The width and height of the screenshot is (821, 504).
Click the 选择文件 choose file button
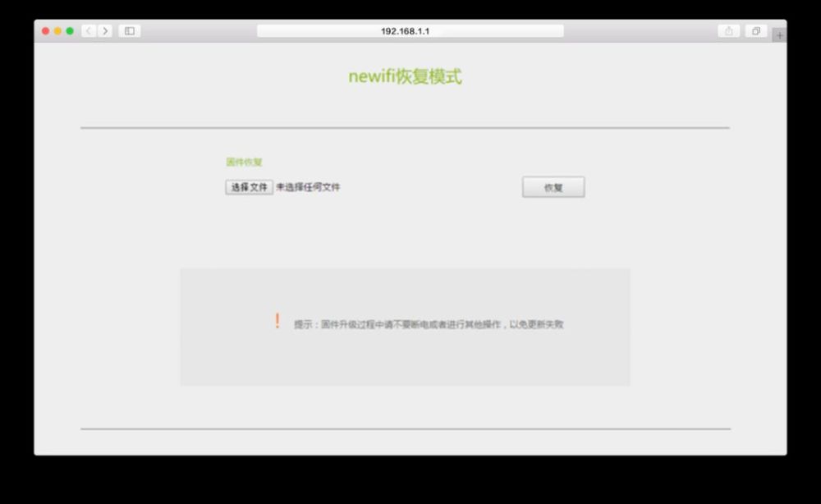coord(250,187)
